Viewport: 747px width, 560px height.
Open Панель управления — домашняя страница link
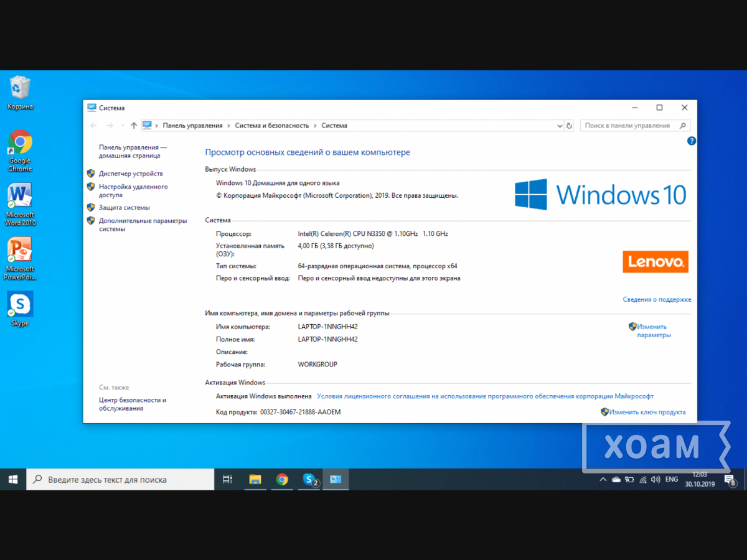click(x=133, y=152)
